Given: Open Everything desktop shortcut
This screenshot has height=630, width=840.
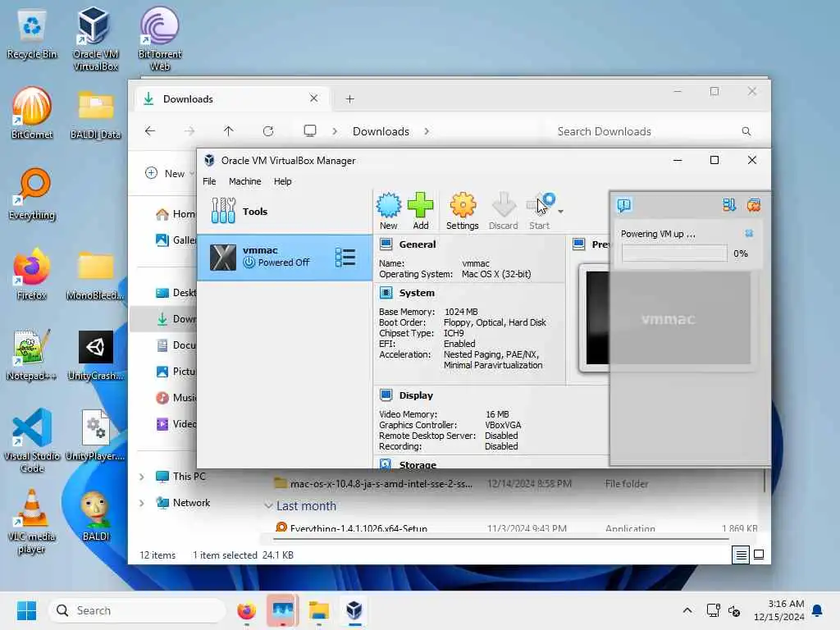Looking at the screenshot, I should click(x=32, y=194).
